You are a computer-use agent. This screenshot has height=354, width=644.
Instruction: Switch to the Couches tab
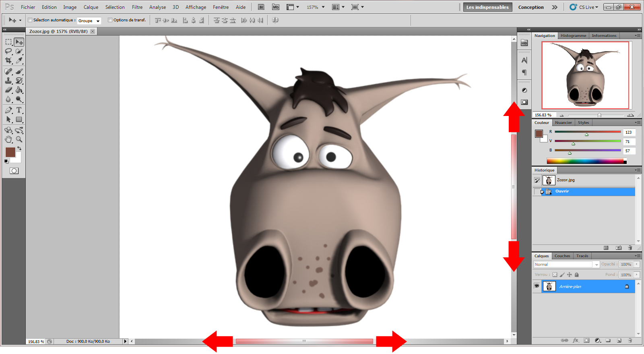point(562,256)
